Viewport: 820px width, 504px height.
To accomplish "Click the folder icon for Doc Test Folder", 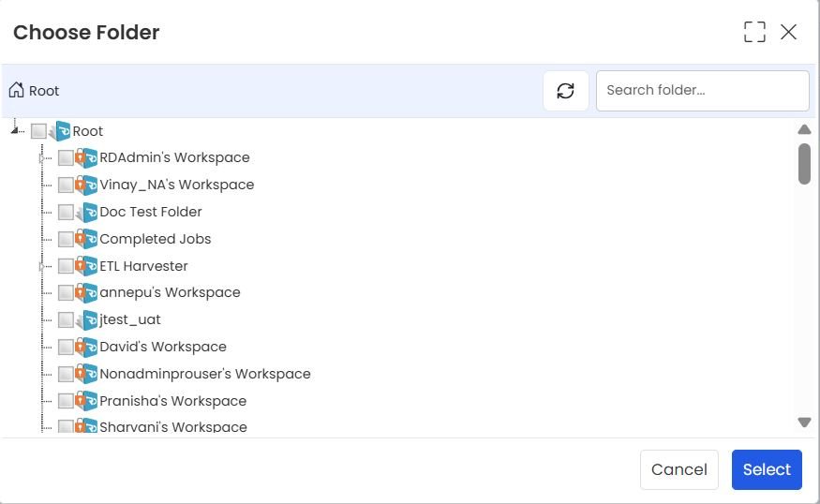I will point(86,212).
